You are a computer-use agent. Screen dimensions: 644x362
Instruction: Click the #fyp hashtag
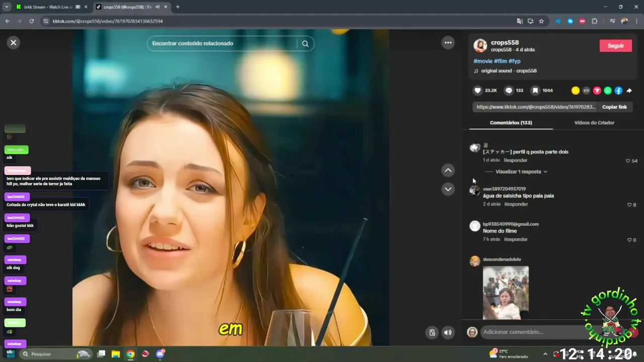point(514,61)
